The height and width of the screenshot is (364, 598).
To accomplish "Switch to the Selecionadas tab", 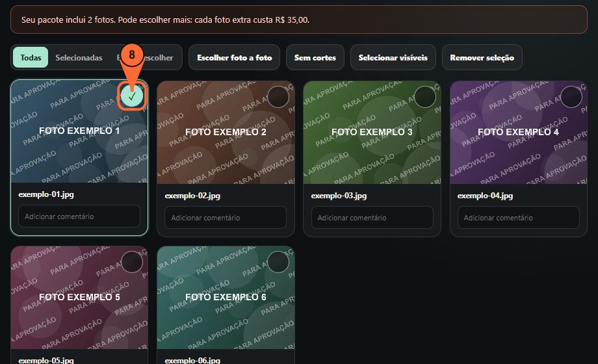I will click(x=79, y=58).
